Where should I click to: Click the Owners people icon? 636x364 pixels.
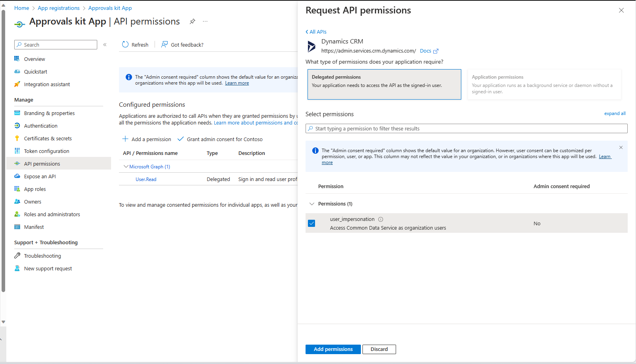(17, 202)
